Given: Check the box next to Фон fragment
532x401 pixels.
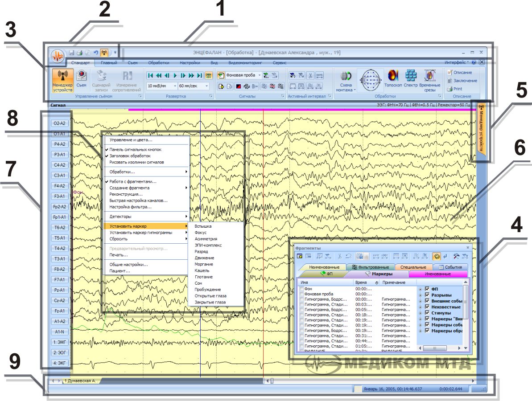Looking at the screenshot, I should point(301,289).
